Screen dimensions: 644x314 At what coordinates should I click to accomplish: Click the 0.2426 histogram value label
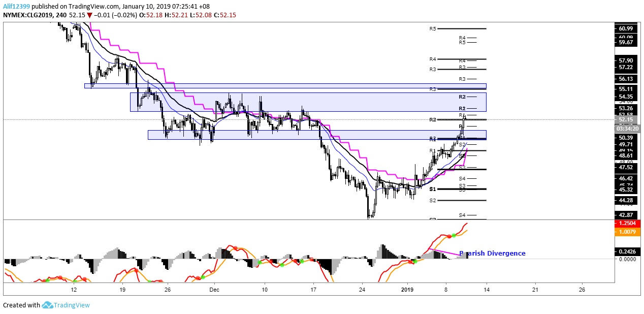[627, 252]
